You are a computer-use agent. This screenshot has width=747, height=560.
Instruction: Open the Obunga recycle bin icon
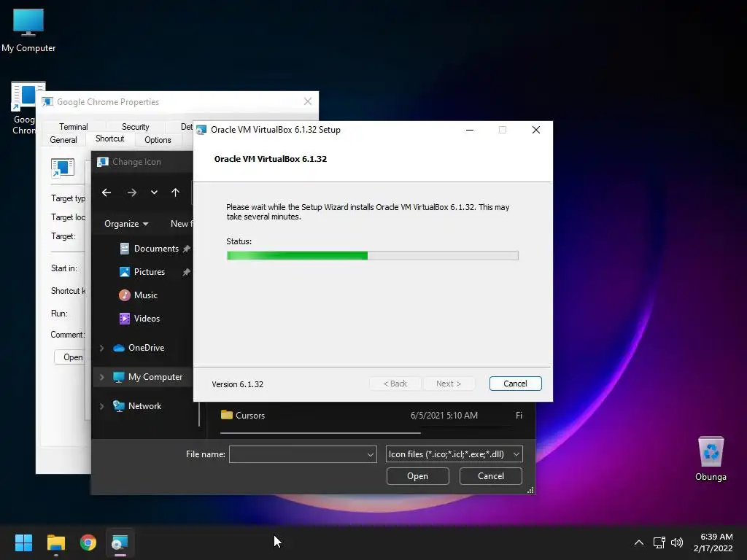coord(711,459)
